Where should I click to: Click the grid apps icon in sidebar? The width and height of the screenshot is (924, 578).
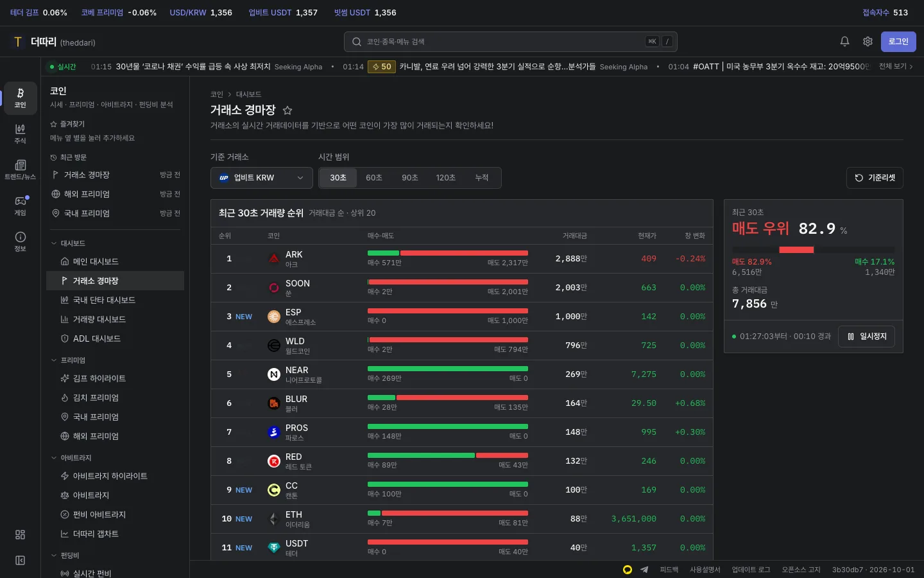(21, 535)
